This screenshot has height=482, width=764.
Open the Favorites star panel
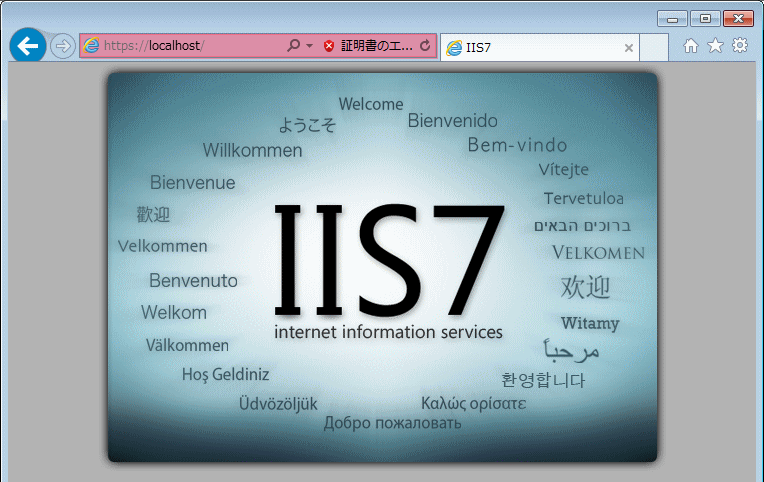(x=715, y=46)
